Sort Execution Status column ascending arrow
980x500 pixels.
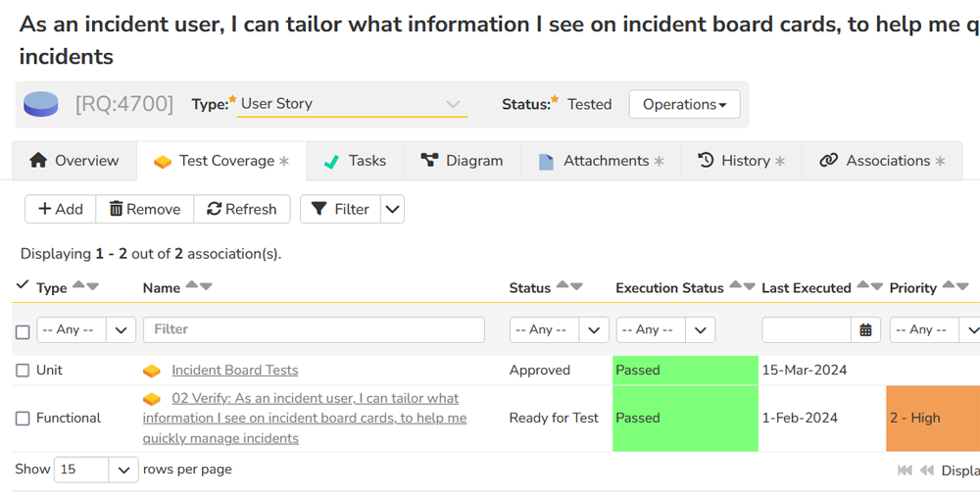(734, 286)
